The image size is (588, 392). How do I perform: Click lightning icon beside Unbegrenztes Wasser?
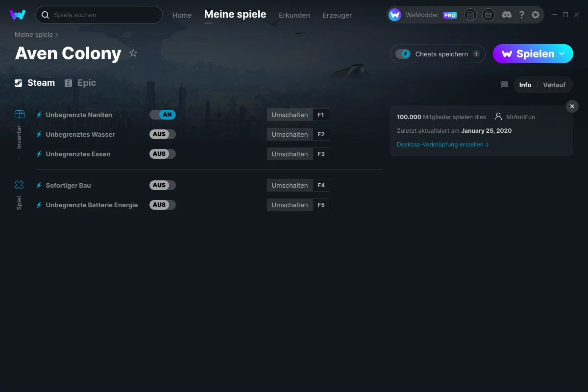tap(39, 134)
